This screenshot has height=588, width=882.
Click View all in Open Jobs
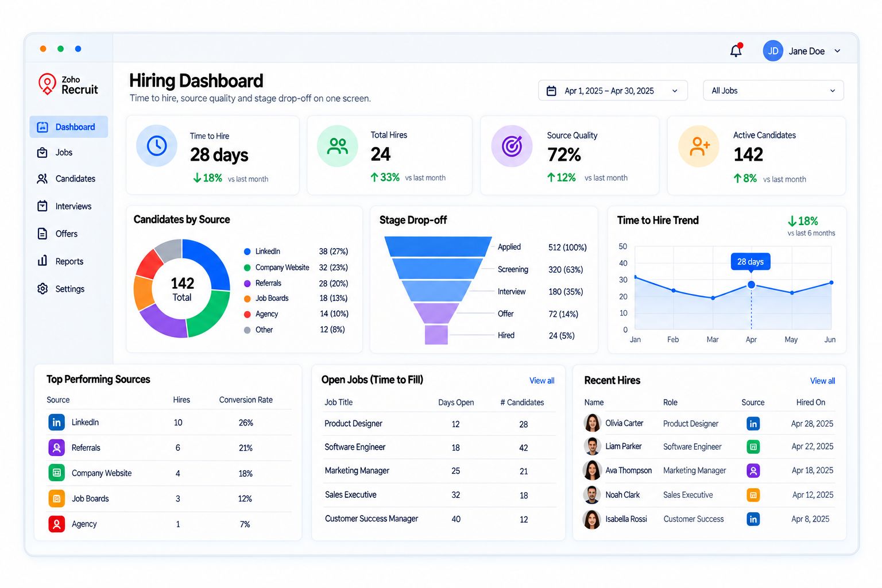(x=541, y=381)
